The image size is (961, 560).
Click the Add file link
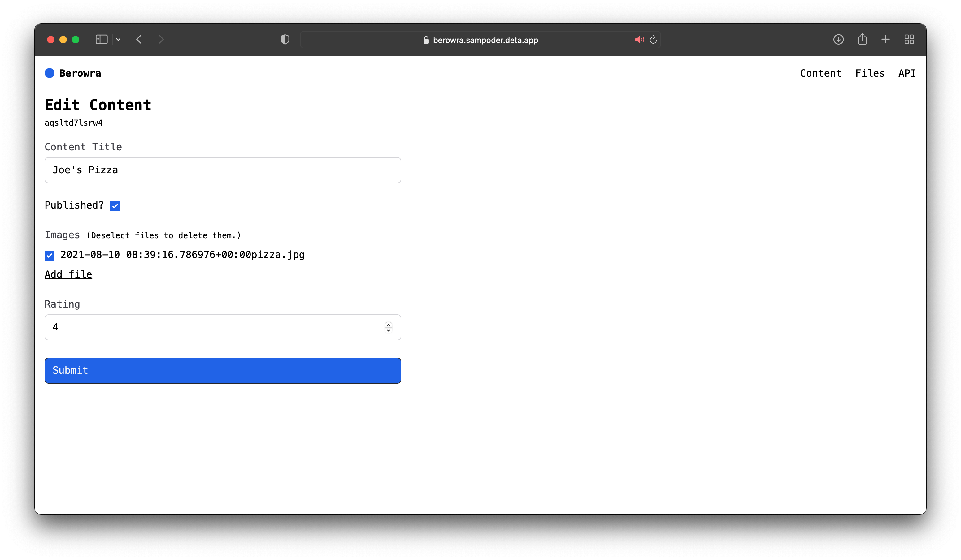(x=68, y=274)
